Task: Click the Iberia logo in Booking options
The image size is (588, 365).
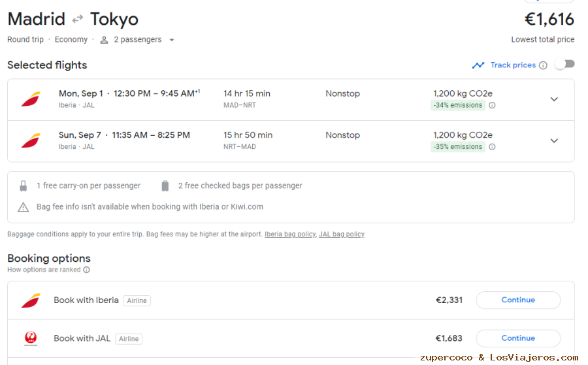Action: [x=31, y=300]
